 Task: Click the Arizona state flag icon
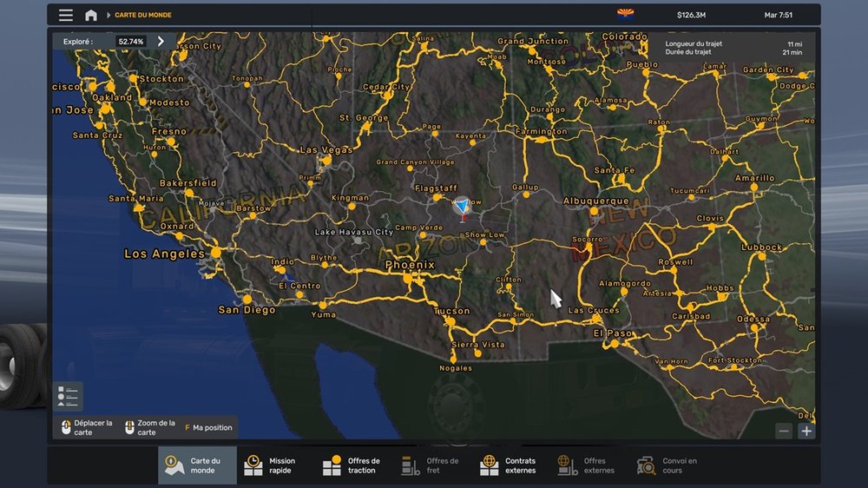click(626, 14)
